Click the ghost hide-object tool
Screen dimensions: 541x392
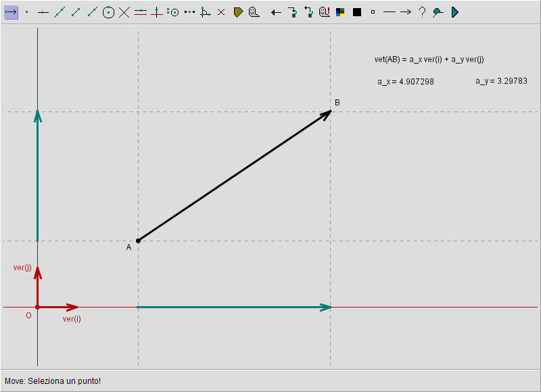(254, 12)
